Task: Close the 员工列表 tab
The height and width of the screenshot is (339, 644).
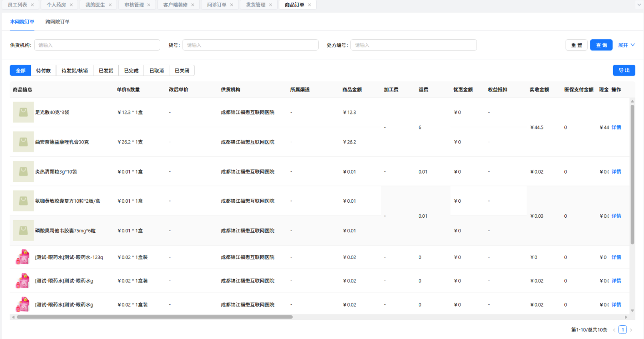Action: 32,5
